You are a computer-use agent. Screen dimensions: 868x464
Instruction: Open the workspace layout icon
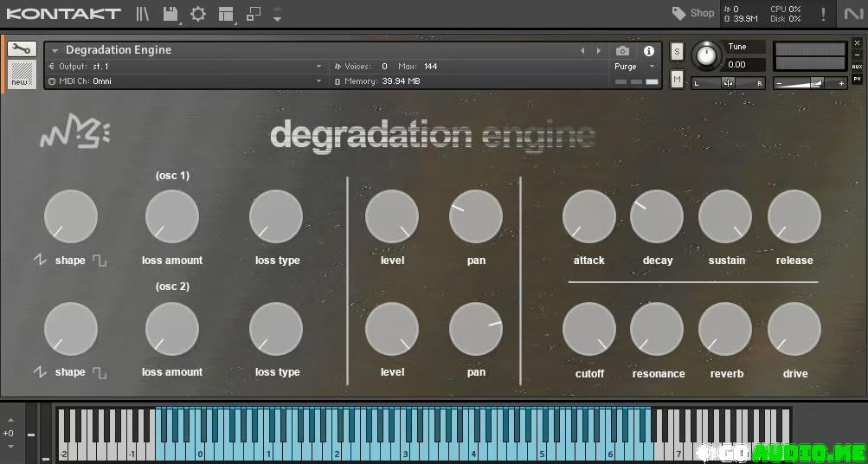point(226,14)
